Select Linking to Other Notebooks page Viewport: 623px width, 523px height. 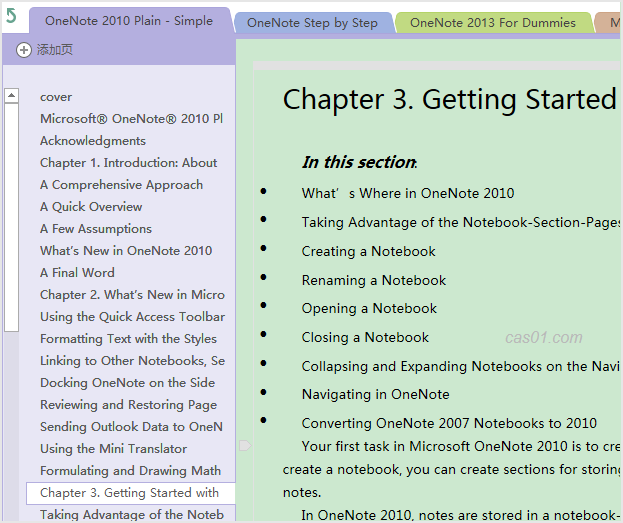coord(132,361)
